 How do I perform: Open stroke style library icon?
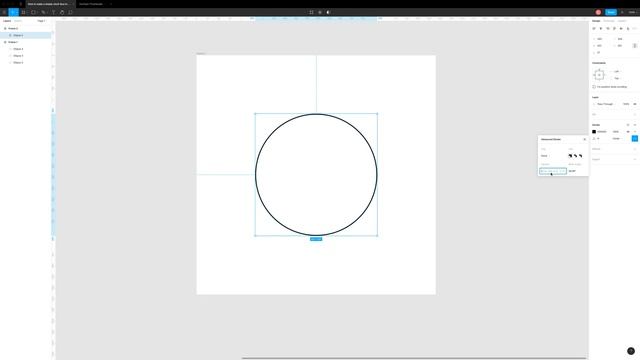628,125
